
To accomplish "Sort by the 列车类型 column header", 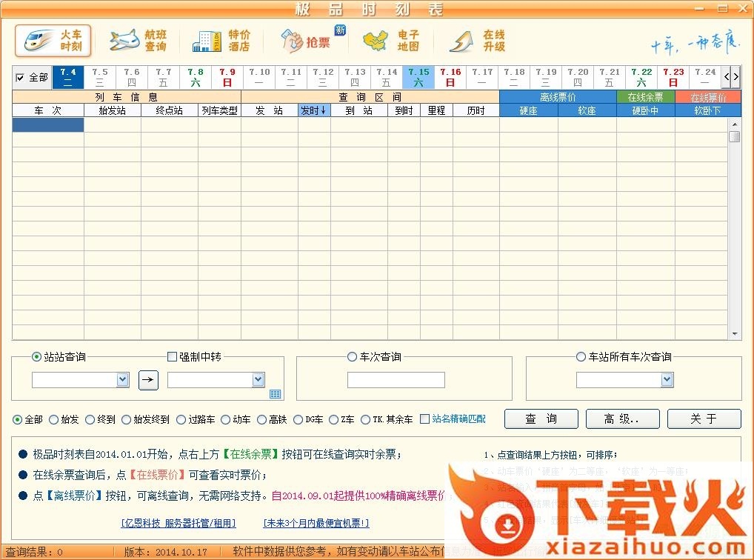I will click(x=219, y=110).
